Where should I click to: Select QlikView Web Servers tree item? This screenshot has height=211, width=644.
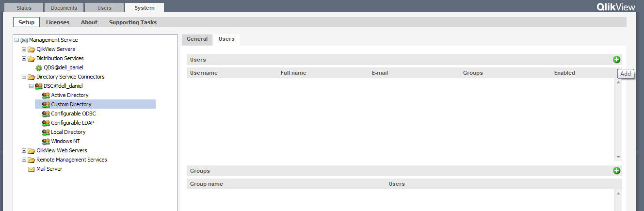(62, 150)
